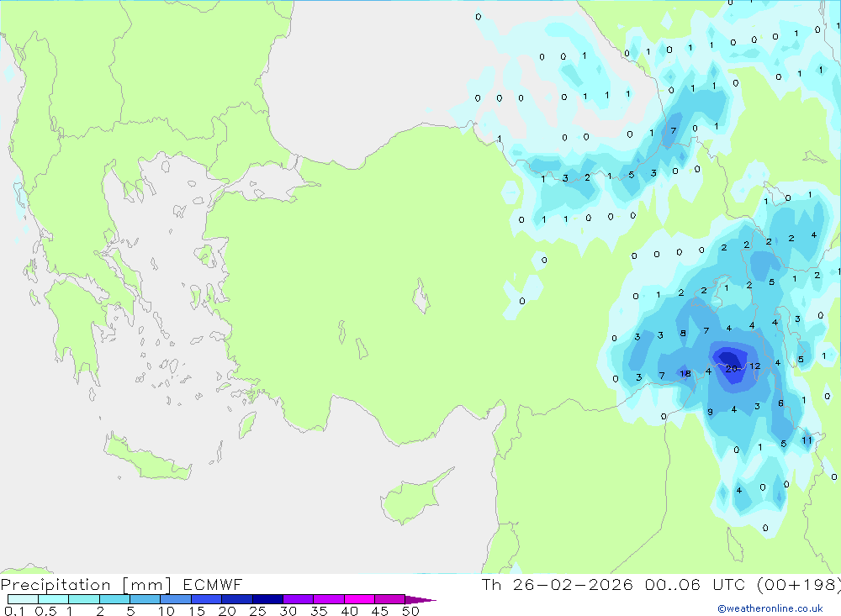
Task: Click the "(00+198)" forecast offset text
Action: [x=799, y=584]
